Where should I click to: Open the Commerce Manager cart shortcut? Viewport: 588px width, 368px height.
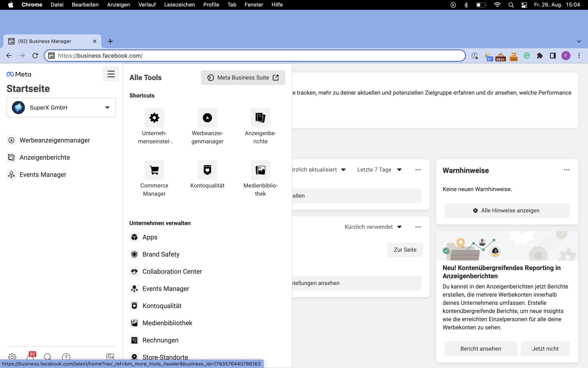click(x=154, y=170)
